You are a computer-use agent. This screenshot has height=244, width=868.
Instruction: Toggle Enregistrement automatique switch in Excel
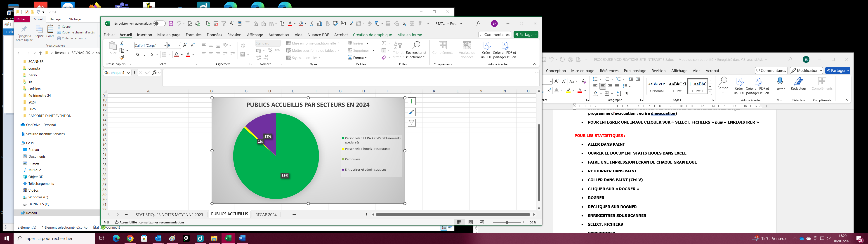click(159, 23)
